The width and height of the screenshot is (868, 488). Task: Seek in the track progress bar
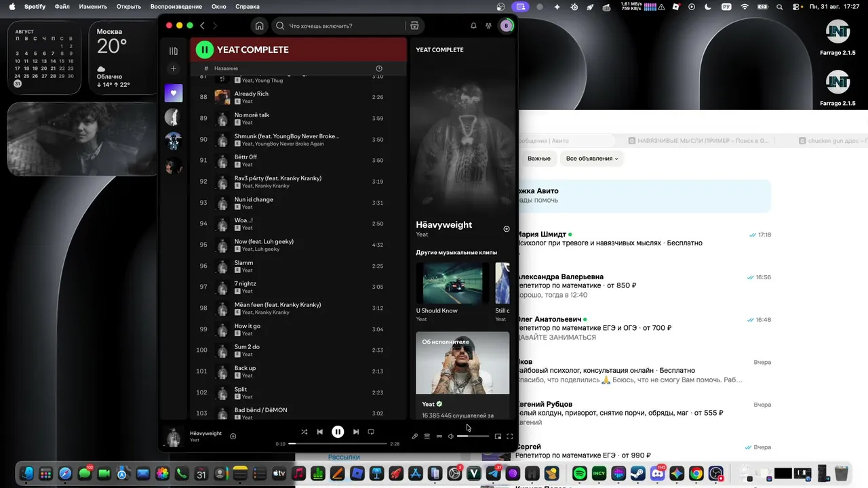(x=338, y=444)
